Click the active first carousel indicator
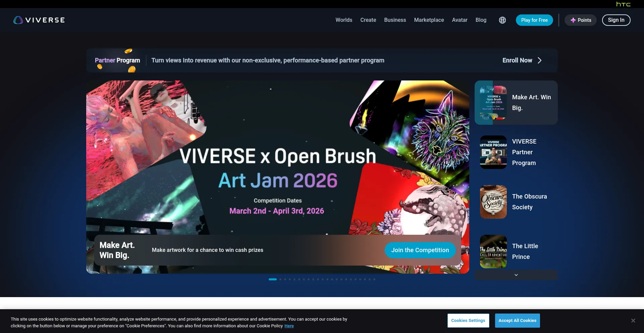 (x=273, y=279)
